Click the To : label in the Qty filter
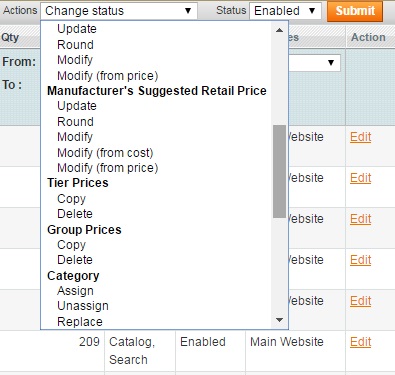395x375 pixels. 12,85
